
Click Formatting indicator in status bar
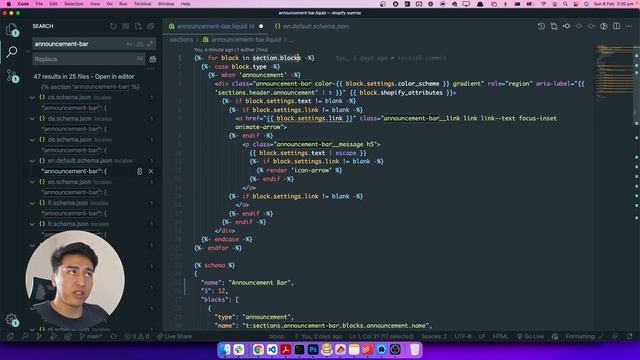pos(584,337)
